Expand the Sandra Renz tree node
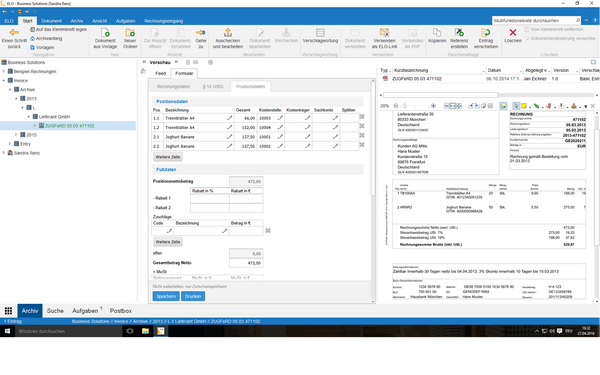Viewport: 600px width, 375px height. coord(4,153)
